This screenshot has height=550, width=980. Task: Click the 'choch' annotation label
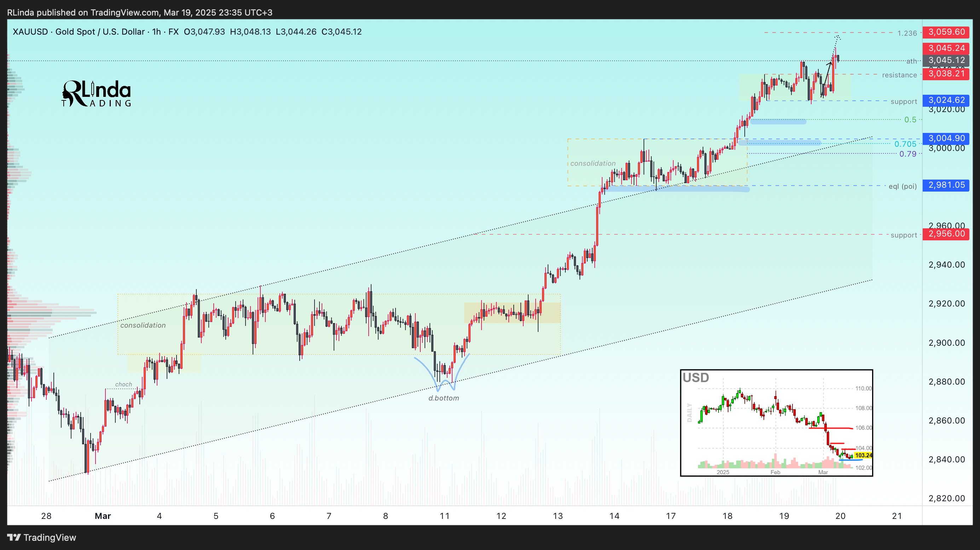[x=123, y=384]
